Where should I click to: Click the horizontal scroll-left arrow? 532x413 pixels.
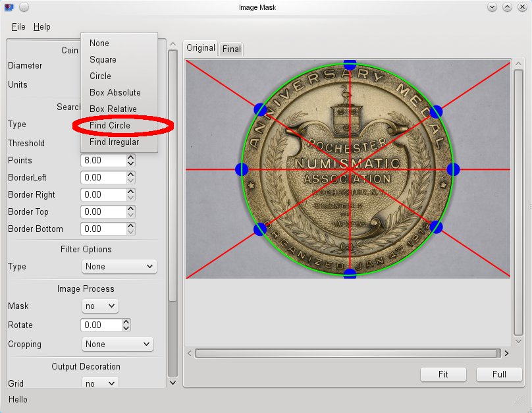point(190,353)
